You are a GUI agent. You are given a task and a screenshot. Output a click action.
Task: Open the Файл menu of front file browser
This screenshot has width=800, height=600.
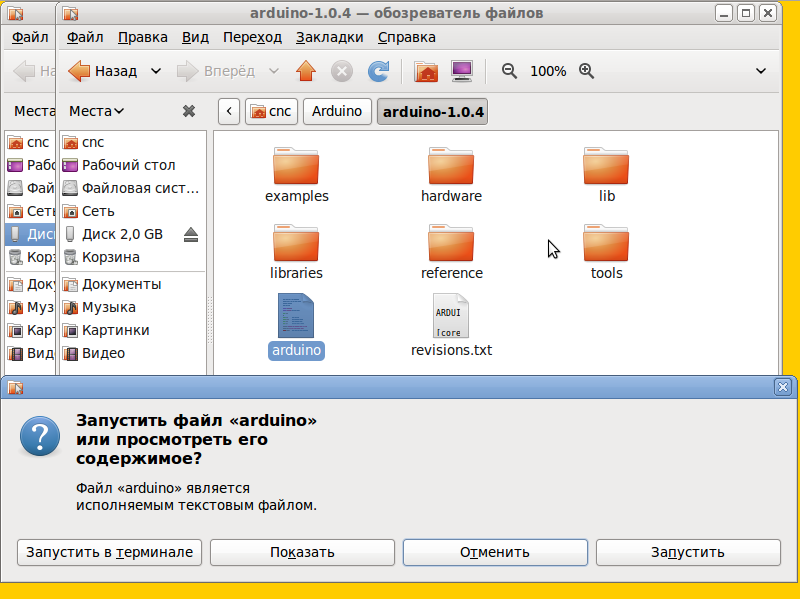[x=85, y=37]
